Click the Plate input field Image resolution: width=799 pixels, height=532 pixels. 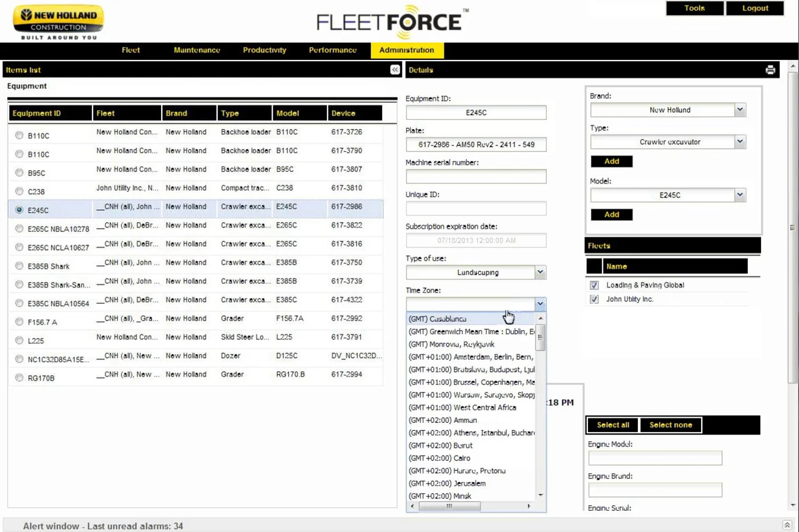(476, 145)
